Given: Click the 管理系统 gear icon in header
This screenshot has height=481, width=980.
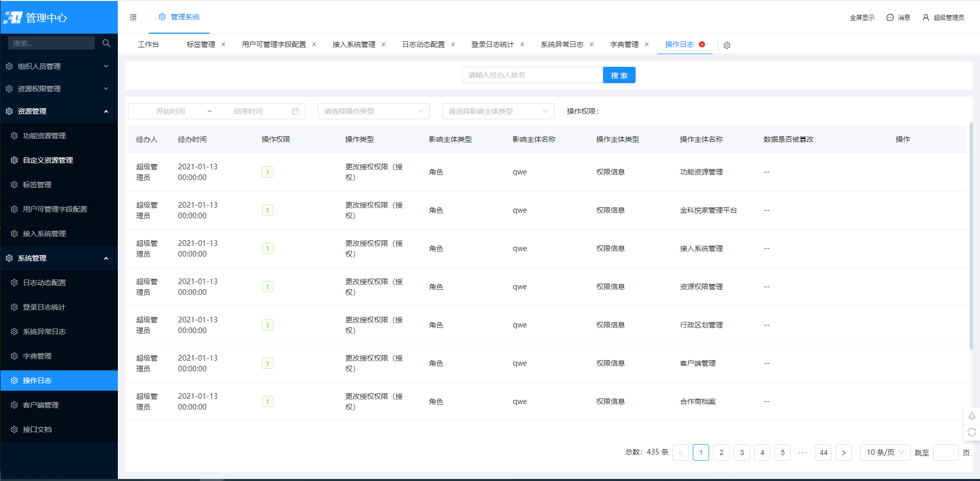Looking at the screenshot, I should [162, 17].
